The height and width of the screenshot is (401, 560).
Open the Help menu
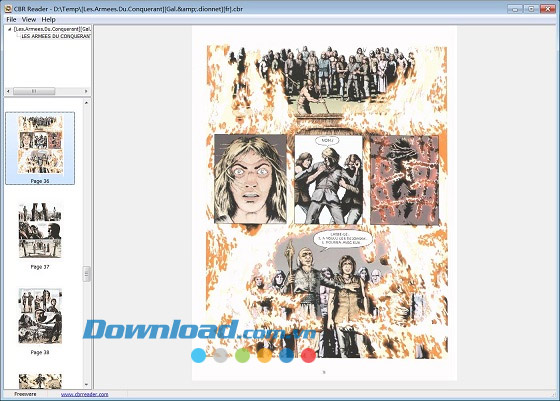pyautogui.click(x=48, y=19)
